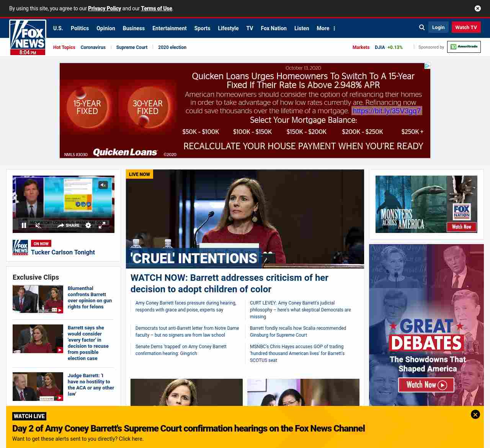Expand the More navigation menu
The width and height of the screenshot is (490, 448).
pos(326,28)
